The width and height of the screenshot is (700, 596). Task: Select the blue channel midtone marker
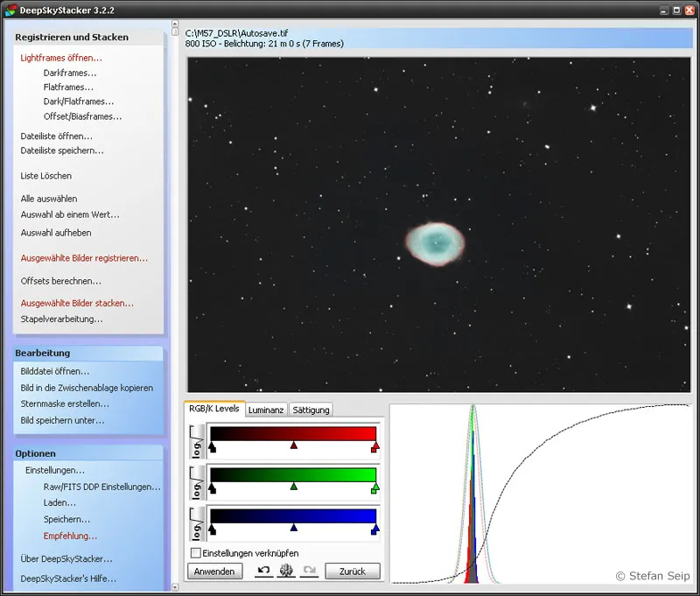(x=294, y=527)
